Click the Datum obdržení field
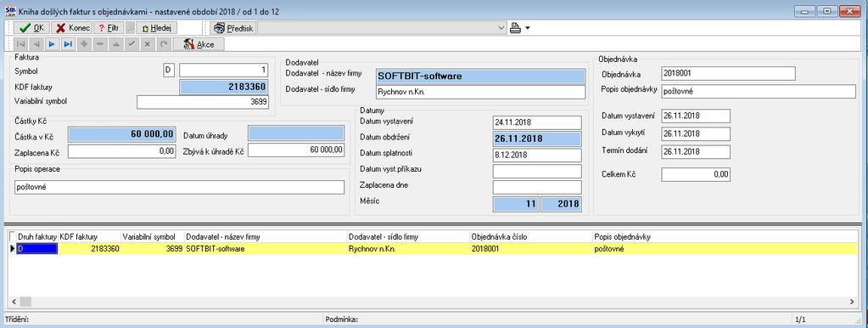 pyautogui.click(x=537, y=139)
